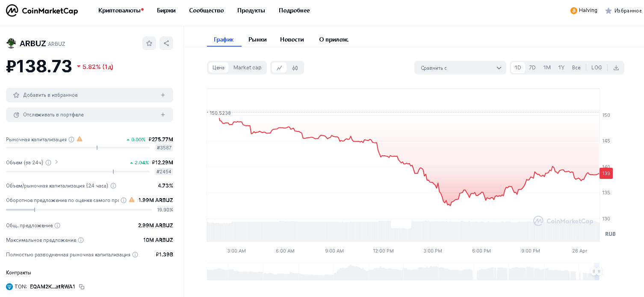Click the ₽275.77M market cap value
644x297 pixels.
[x=161, y=140]
